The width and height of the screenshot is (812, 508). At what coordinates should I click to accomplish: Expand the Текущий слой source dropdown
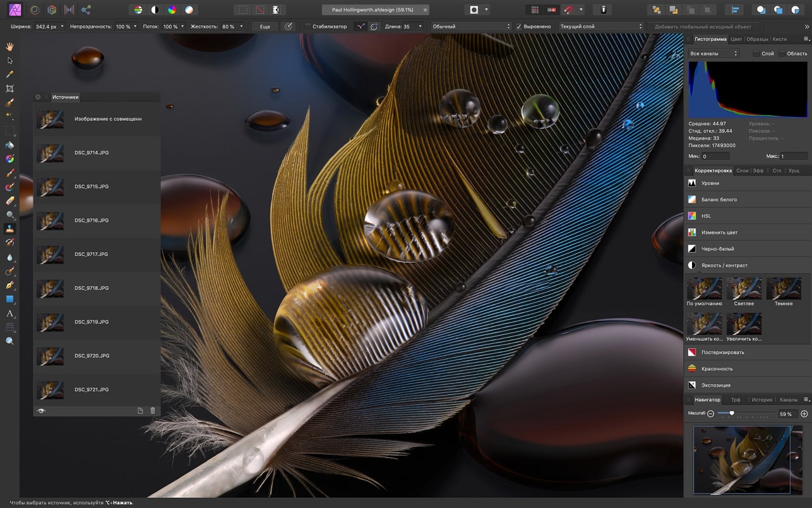(x=600, y=27)
